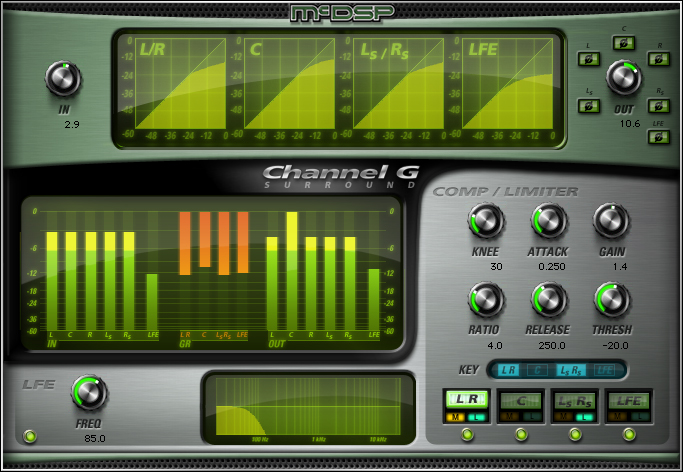Click the IN value 2.9
683x472 pixels.
coord(72,125)
